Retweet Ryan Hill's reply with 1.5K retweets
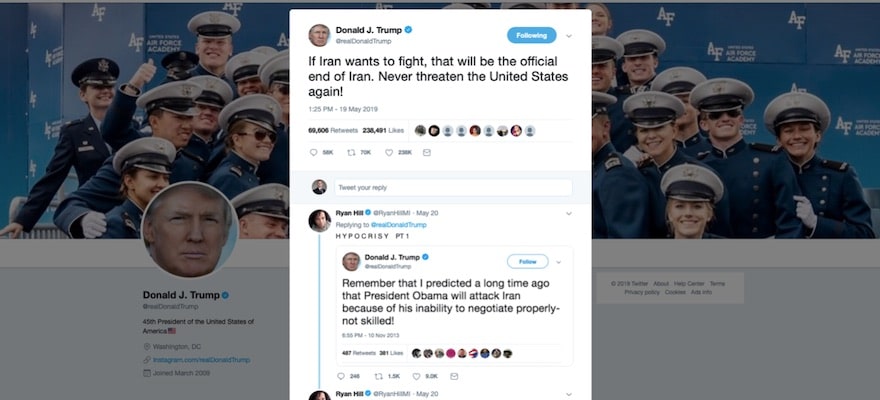The width and height of the screenshot is (880, 400). 378,376
